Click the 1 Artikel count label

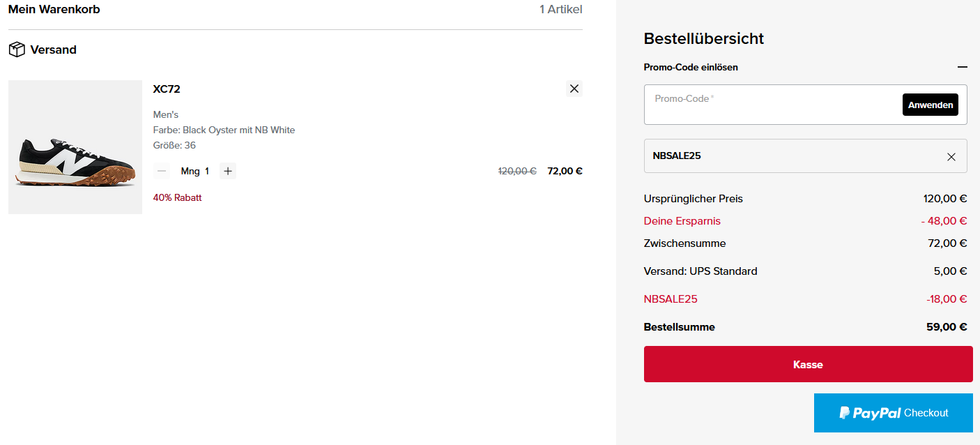tap(560, 10)
